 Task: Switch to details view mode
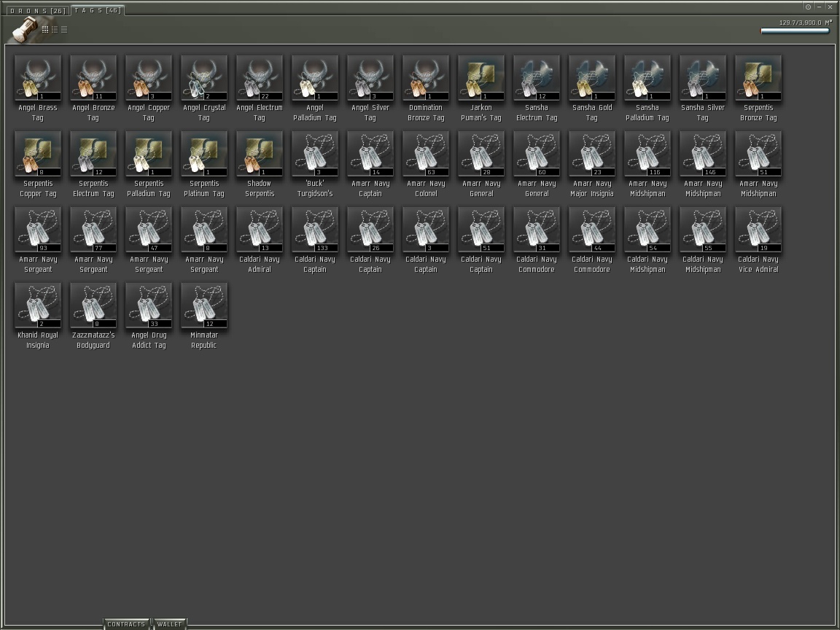[x=55, y=29]
